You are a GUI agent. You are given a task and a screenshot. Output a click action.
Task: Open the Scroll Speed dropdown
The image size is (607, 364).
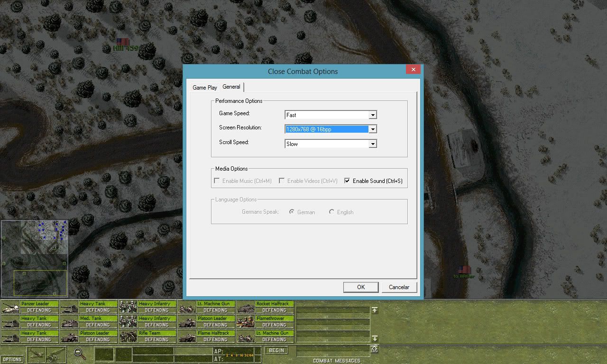coord(373,144)
